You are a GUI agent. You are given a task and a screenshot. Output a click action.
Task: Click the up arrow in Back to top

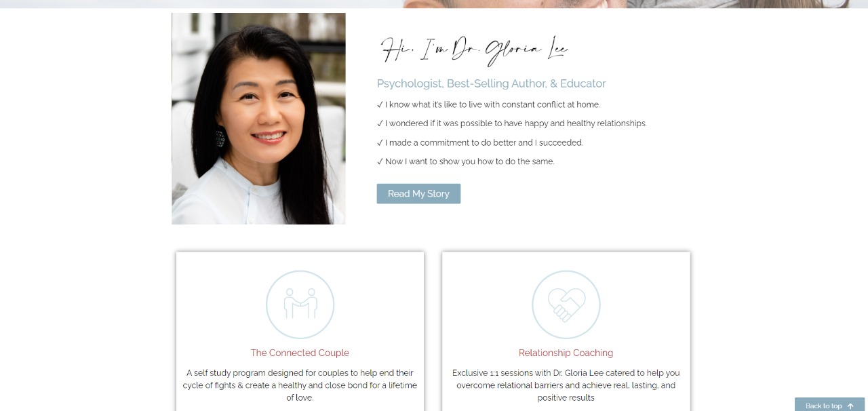tap(850, 406)
